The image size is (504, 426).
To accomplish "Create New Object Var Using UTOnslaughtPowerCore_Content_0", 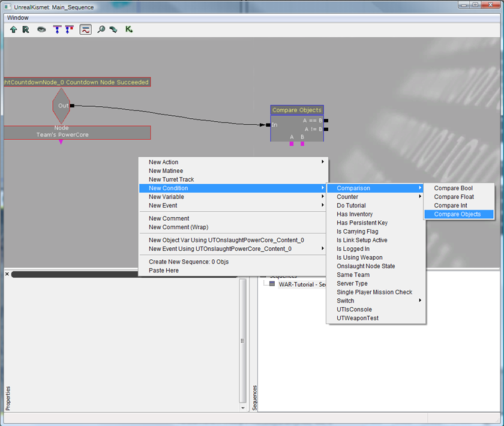I will tap(233, 240).
